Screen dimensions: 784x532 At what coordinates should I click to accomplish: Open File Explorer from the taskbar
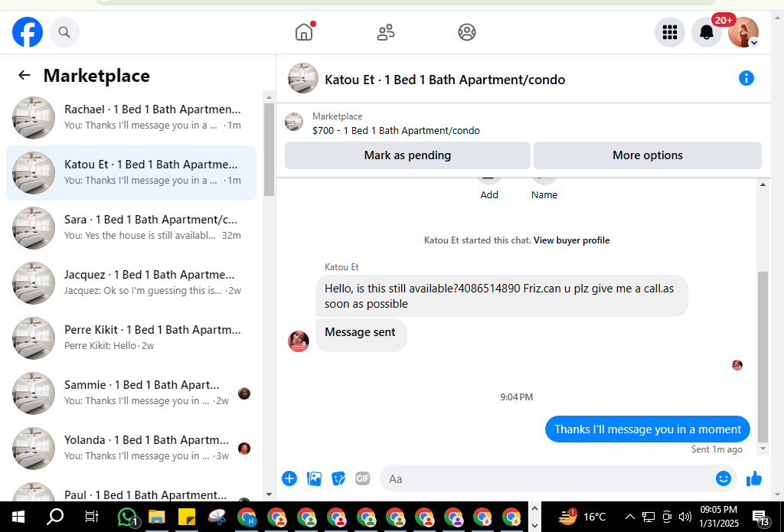click(157, 517)
